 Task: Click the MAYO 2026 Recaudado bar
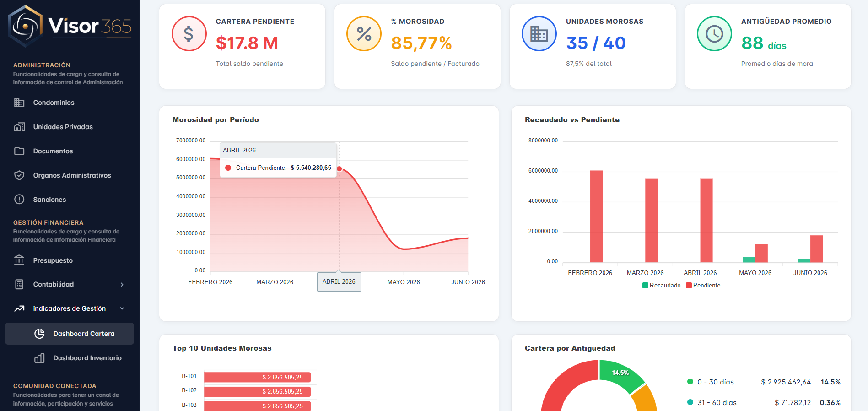tap(749, 260)
